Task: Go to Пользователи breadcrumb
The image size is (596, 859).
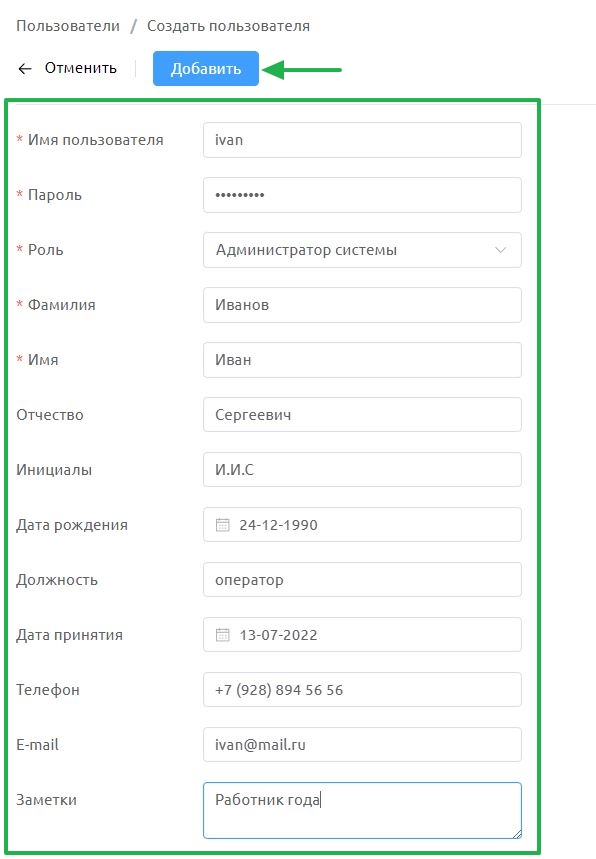Action: click(x=68, y=26)
